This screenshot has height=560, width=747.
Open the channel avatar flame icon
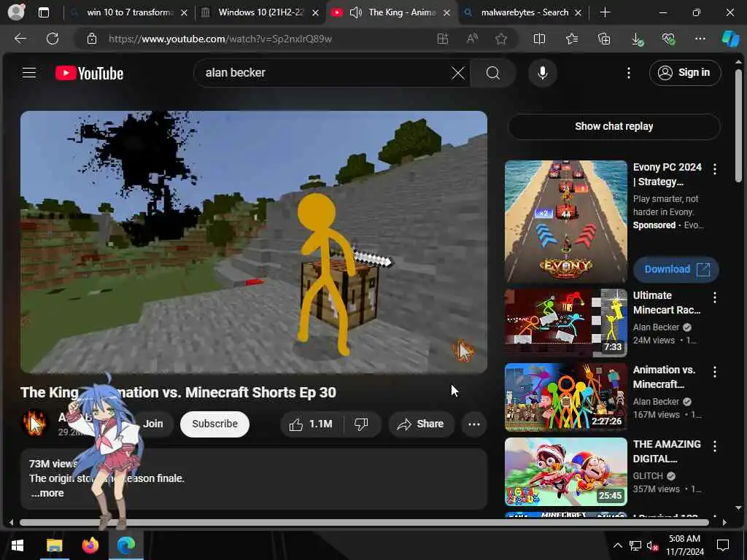point(34,424)
